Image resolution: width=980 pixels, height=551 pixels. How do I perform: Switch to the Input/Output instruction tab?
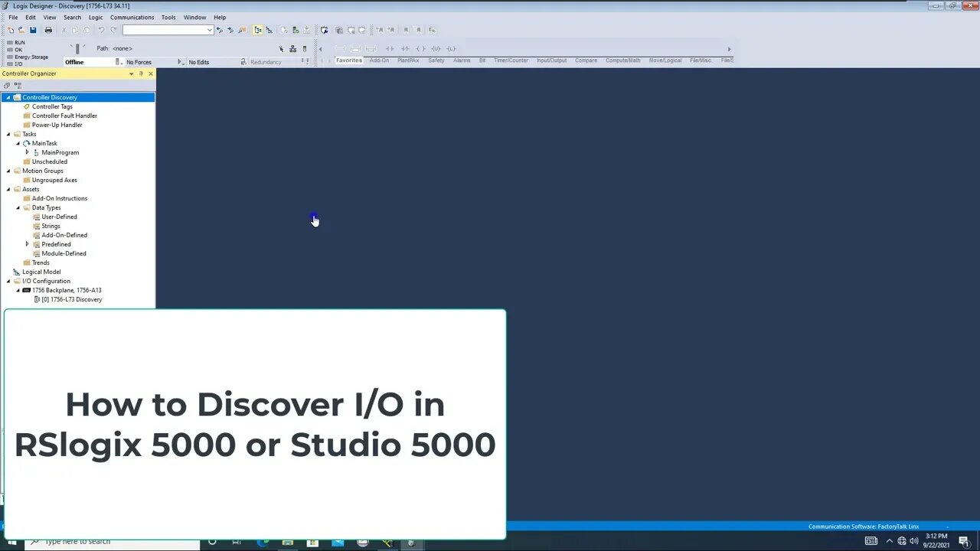pos(551,60)
